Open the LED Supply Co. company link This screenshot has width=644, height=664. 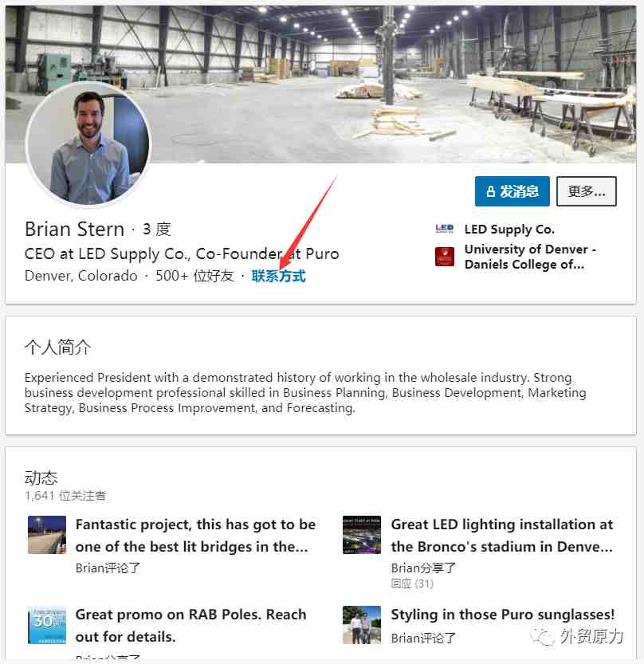click(509, 229)
